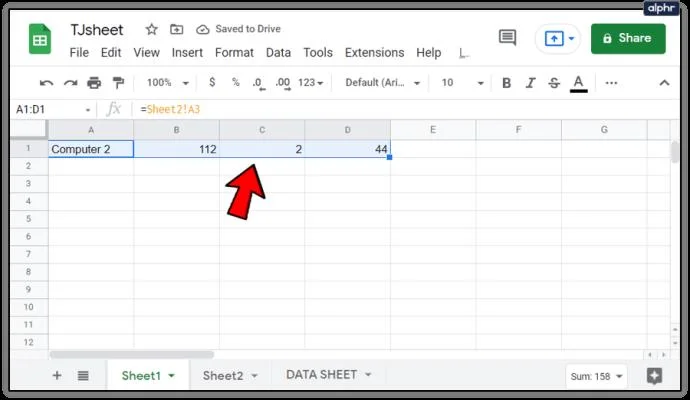Open the Present dropdown arrow
The image size is (690, 400).
click(x=571, y=38)
